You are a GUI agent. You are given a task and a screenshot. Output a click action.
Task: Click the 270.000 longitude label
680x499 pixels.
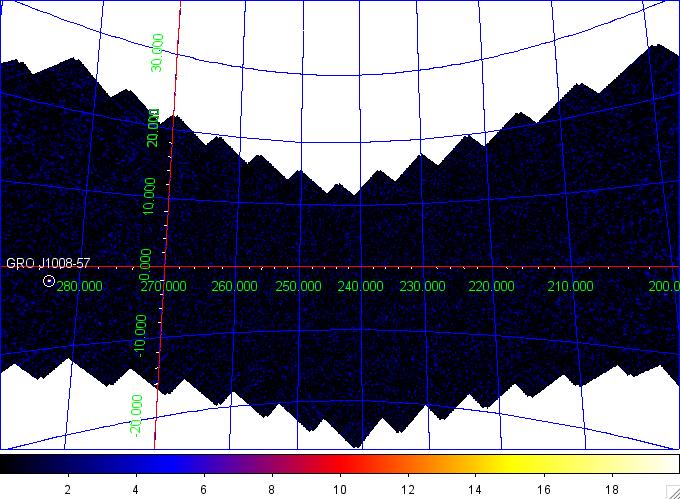click(163, 286)
